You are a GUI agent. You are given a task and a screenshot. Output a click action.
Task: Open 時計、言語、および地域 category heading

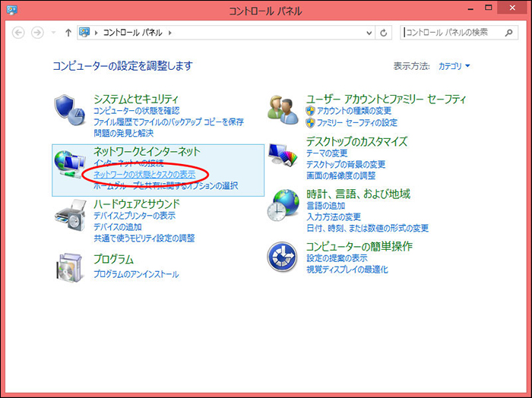click(358, 194)
